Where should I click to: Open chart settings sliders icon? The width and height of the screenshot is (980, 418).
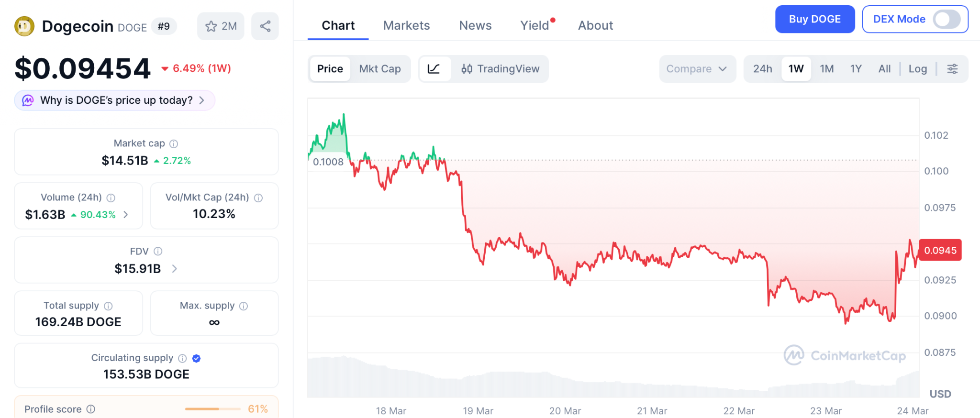coord(952,69)
